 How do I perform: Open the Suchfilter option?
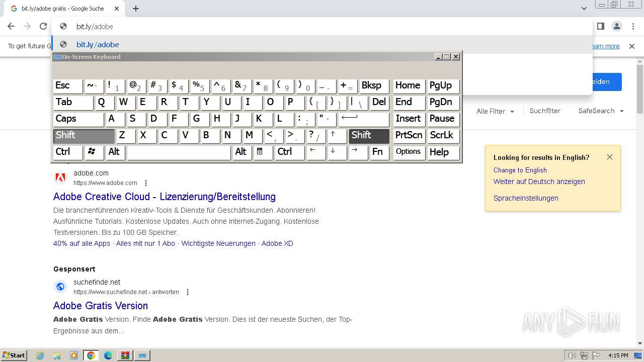545,111
